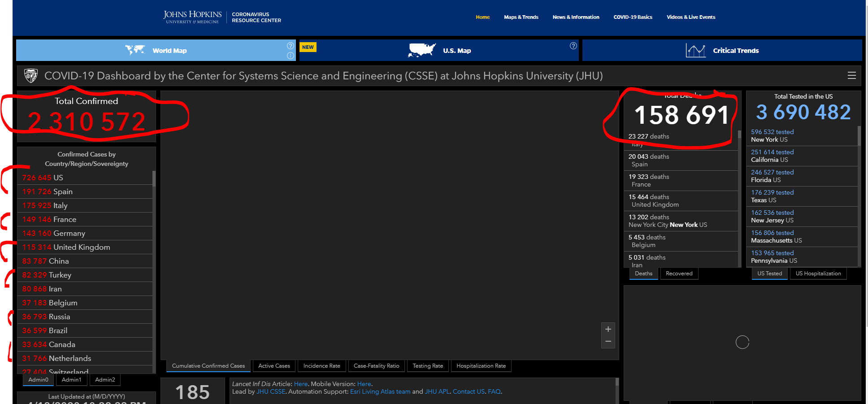Open help question icon on U.S. Map tab
The image size is (868, 404).
(573, 46)
